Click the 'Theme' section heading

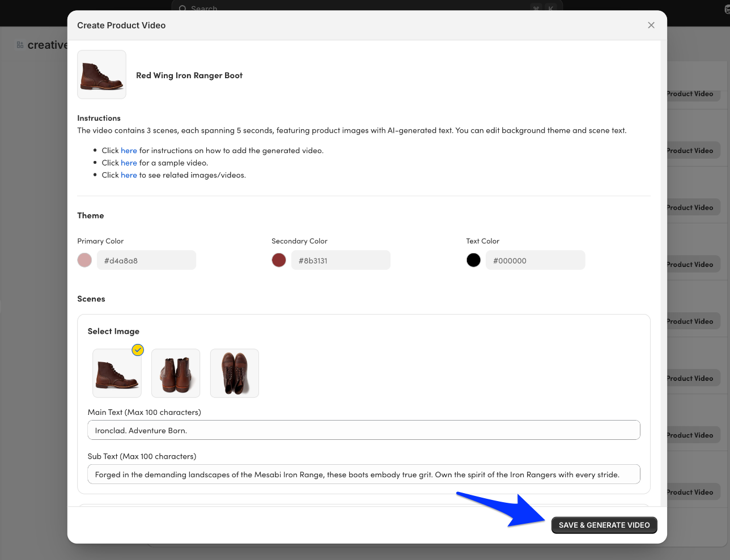coord(91,215)
